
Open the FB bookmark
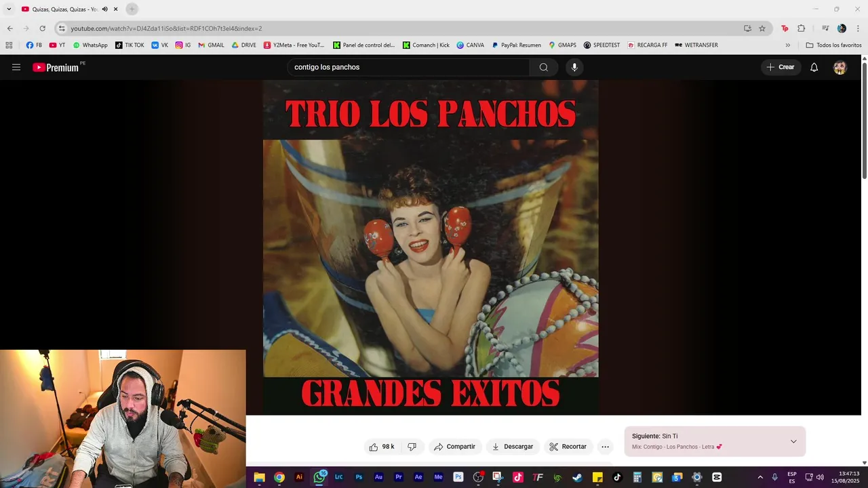[34, 45]
